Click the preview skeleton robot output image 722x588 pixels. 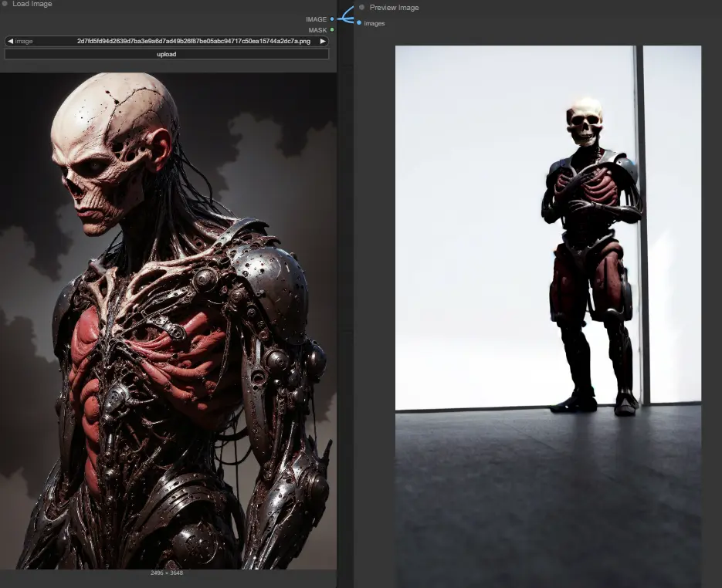point(548,316)
